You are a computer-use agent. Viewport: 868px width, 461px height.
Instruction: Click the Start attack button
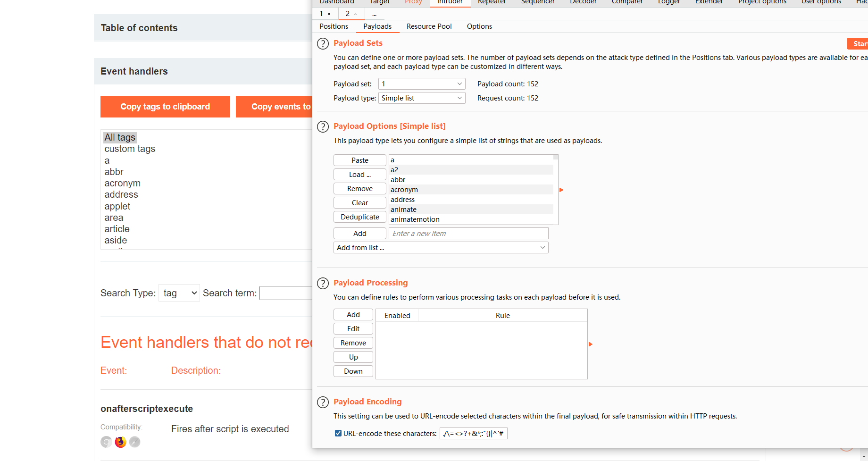point(858,43)
